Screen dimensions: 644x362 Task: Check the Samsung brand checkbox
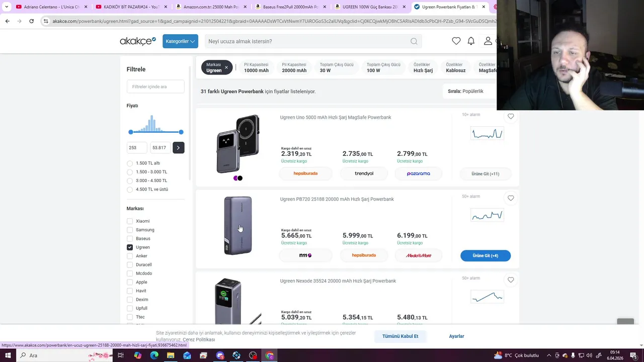click(x=130, y=230)
